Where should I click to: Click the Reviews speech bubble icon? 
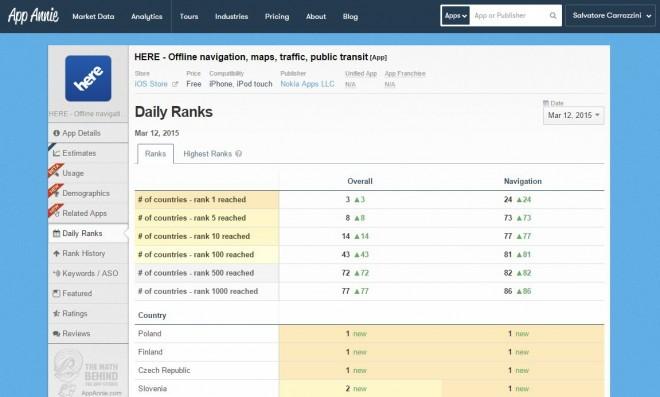click(x=56, y=333)
